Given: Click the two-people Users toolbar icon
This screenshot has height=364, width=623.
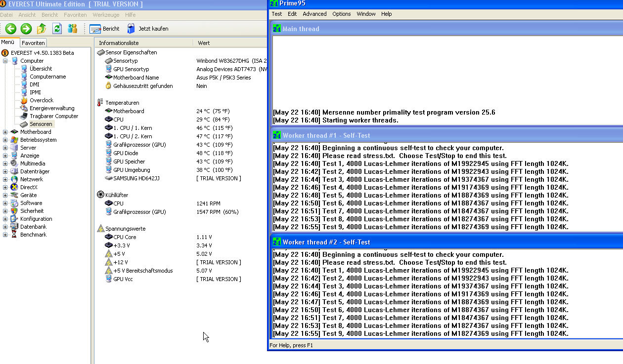Looking at the screenshot, I should (72, 29).
